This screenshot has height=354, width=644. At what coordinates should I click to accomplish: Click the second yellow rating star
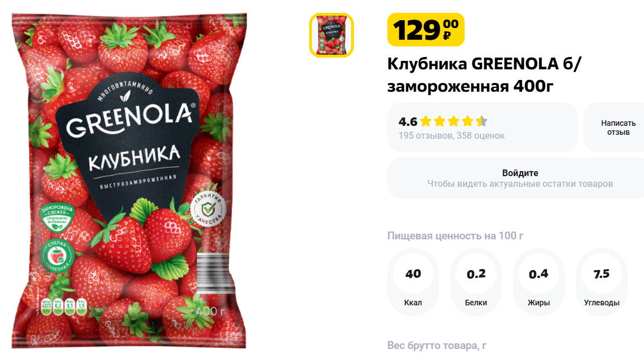440,121
